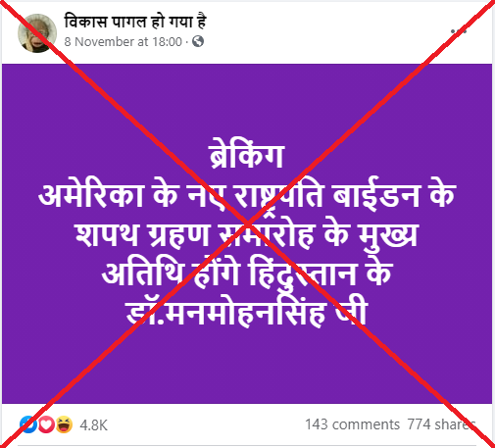View the 774 shares list

441,424
